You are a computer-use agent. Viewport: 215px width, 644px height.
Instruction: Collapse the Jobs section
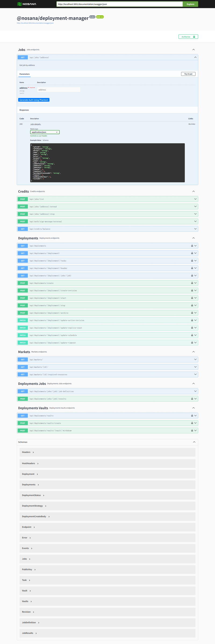tap(193, 49)
